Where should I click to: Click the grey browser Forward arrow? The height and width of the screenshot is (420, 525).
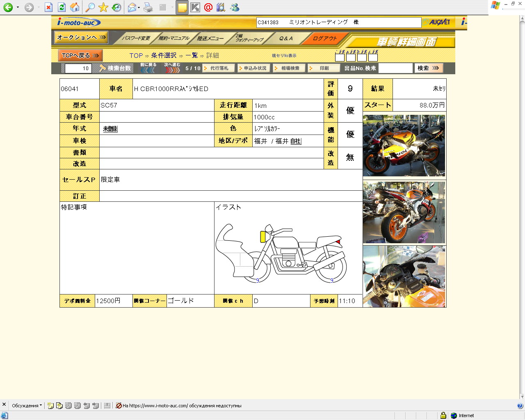[x=29, y=7]
